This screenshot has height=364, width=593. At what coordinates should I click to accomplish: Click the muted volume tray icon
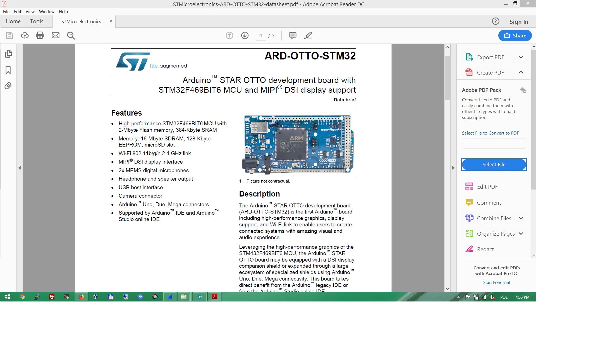492,297
